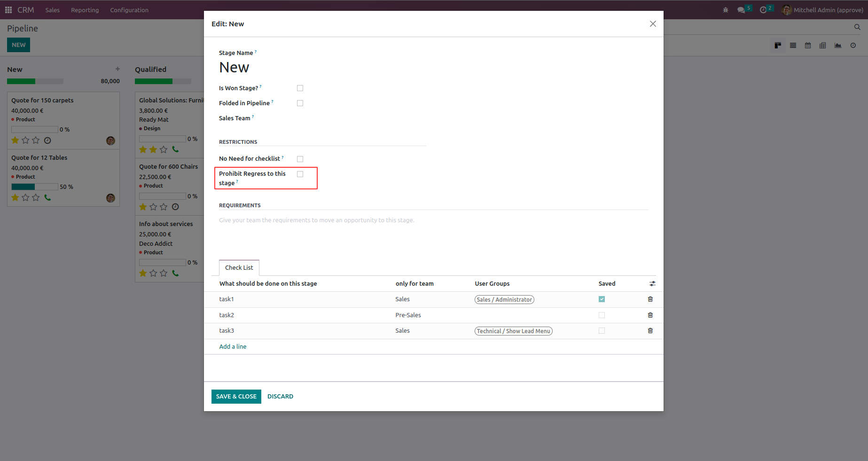Image resolution: width=868 pixels, height=461 pixels.
Task: Open the debug bug icon
Action: (x=726, y=10)
